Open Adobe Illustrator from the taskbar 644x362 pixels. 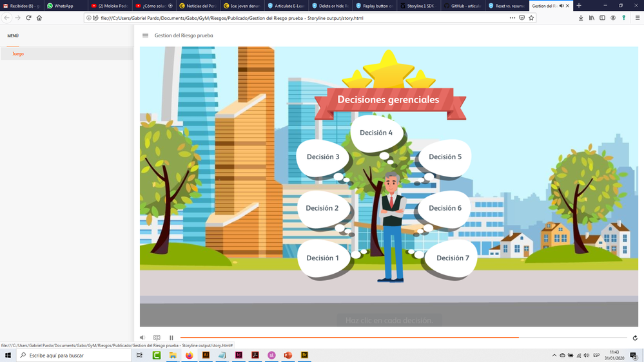(206, 355)
